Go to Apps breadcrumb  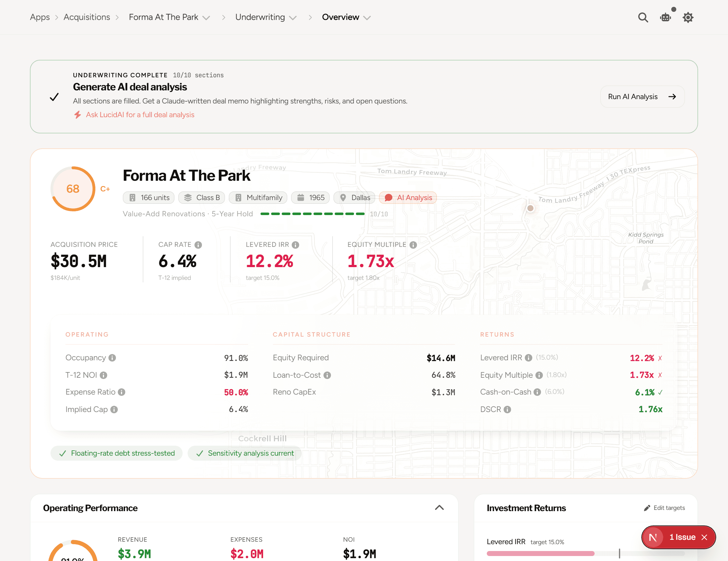pos(40,17)
